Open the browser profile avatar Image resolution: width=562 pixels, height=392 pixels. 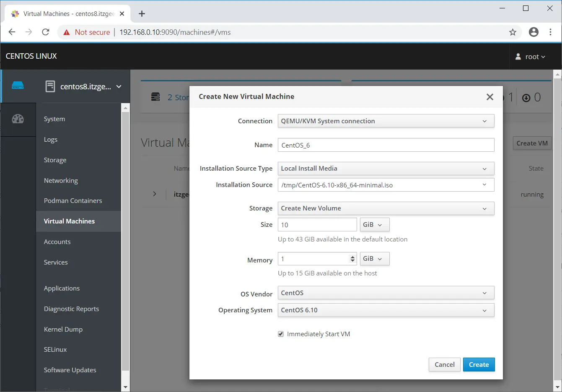[x=534, y=32]
